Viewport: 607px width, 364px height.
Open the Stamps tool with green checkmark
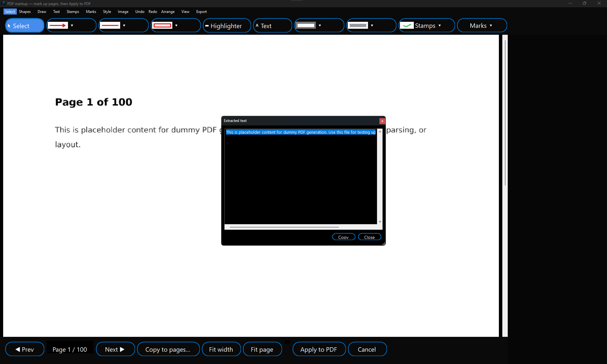point(426,26)
